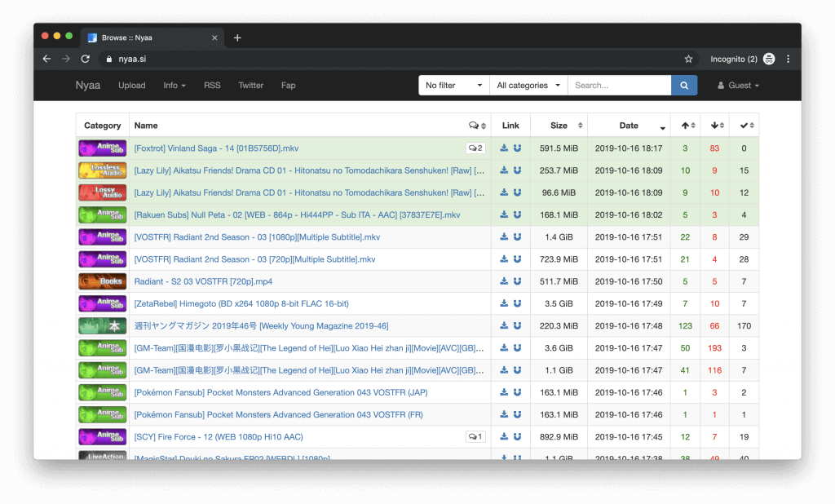The height and width of the screenshot is (504, 835).
Task: Download torrent for Foxtrot Vinland Saga 14
Action: (504, 148)
